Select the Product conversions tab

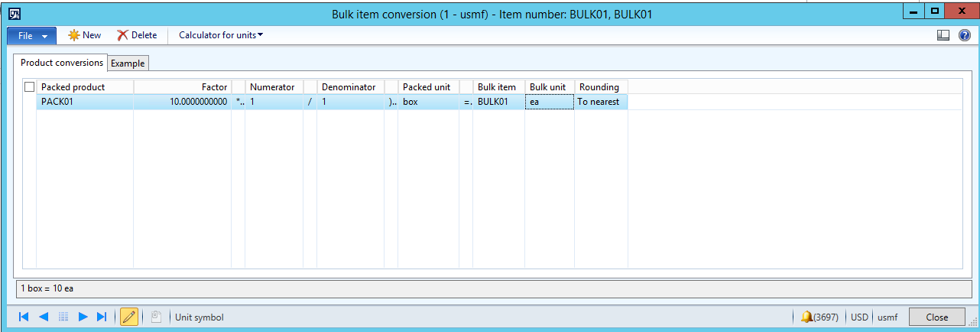pyautogui.click(x=62, y=63)
